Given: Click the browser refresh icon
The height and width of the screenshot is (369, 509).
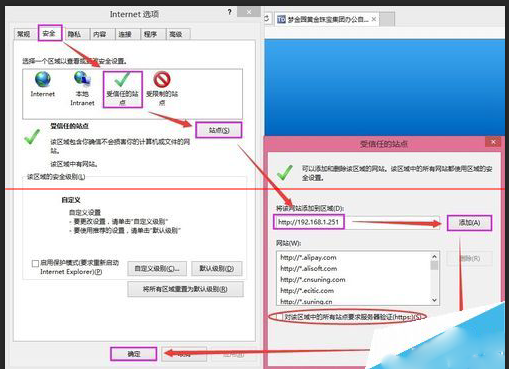Looking at the screenshot, I should 267,19.
